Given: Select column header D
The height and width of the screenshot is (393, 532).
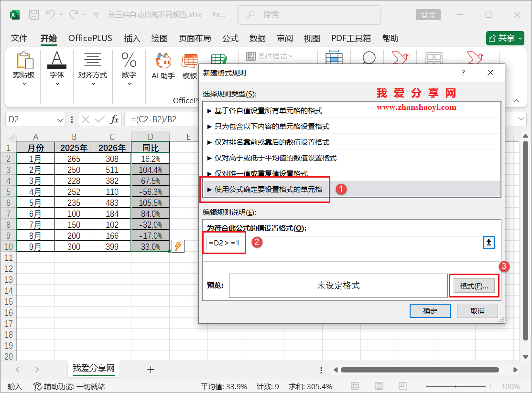Looking at the screenshot, I should point(150,137).
